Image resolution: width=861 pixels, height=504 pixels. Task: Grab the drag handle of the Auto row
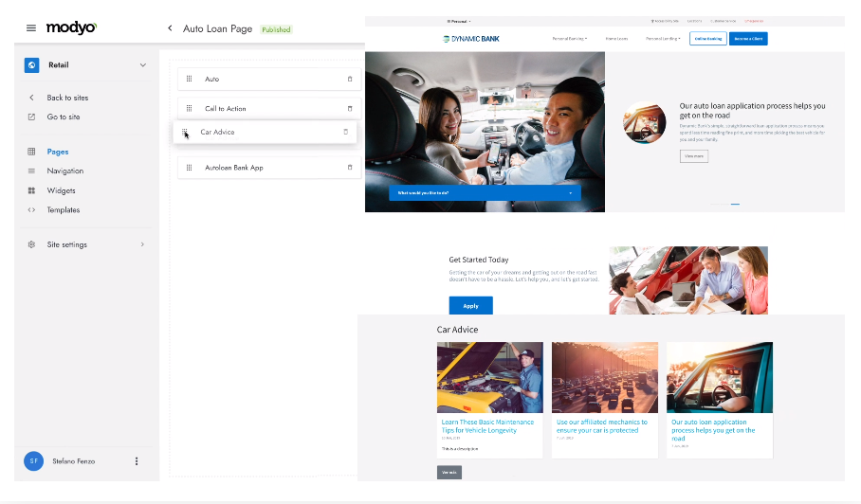(x=190, y=80)
